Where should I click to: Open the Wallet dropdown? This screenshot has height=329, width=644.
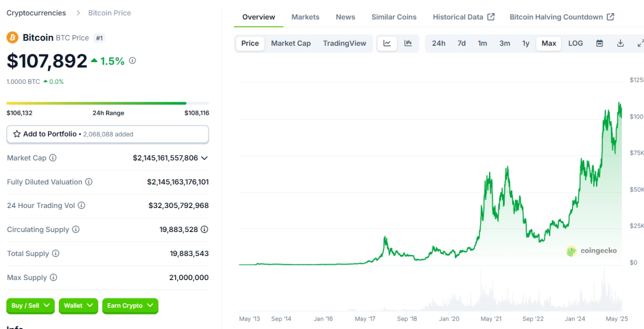(x=78, y=306)
